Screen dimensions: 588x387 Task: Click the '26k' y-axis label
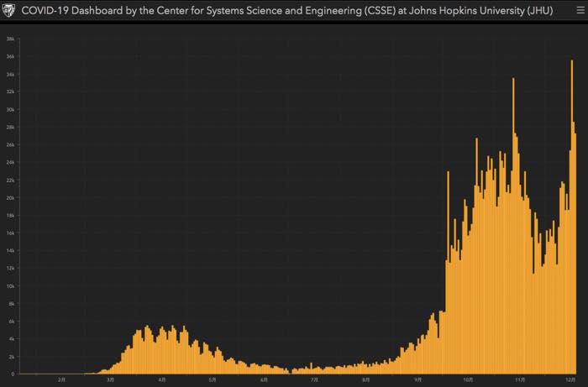click(x=10, y=145)
